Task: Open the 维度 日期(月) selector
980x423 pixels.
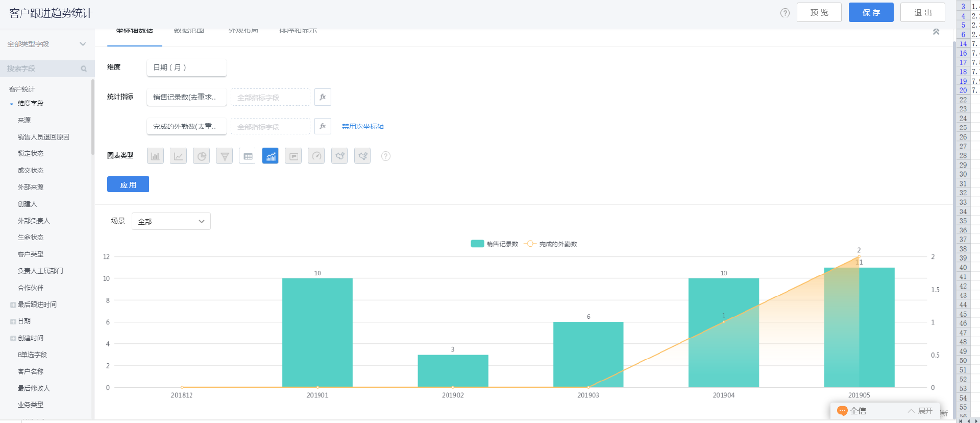Action: [187, 67]
